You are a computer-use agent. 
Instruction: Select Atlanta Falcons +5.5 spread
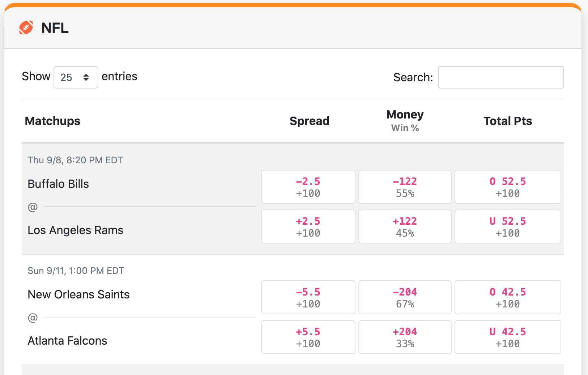pos(308,337)
